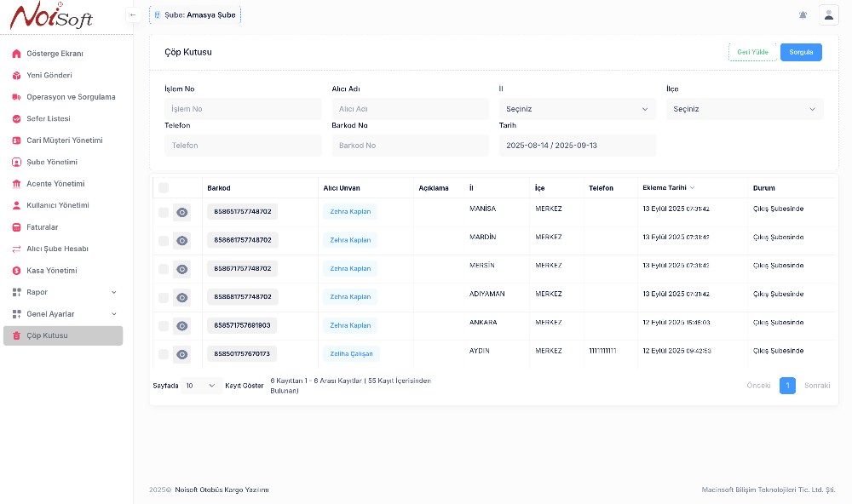Open the İlçe district dropdown

tap(744, 109)
